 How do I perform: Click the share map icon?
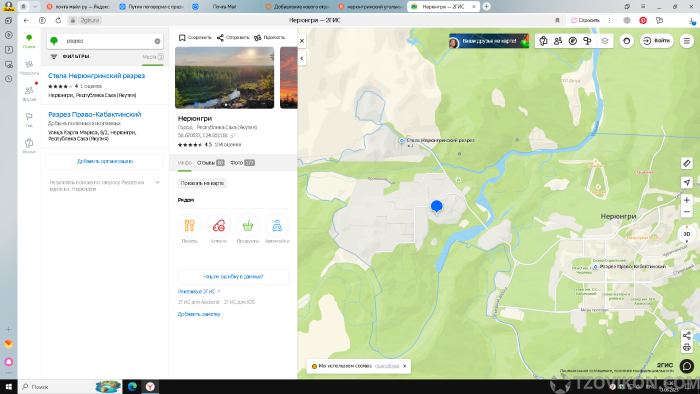coord(687,336)
